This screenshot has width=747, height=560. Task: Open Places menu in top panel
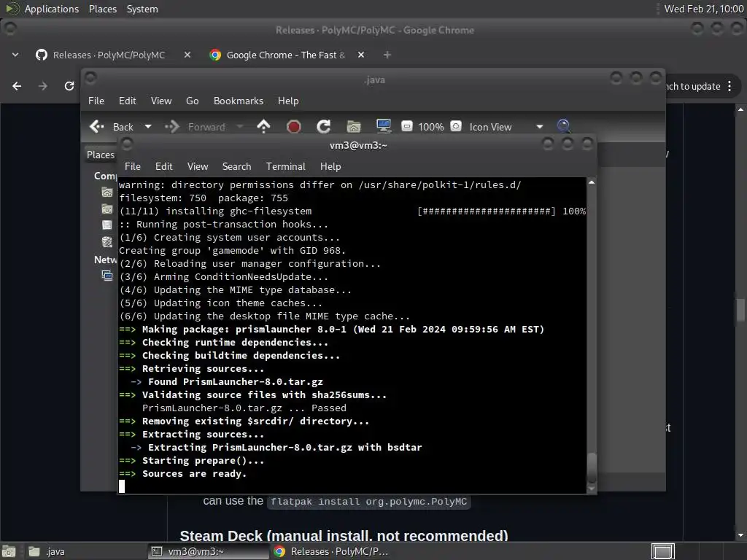pos(102,9)
